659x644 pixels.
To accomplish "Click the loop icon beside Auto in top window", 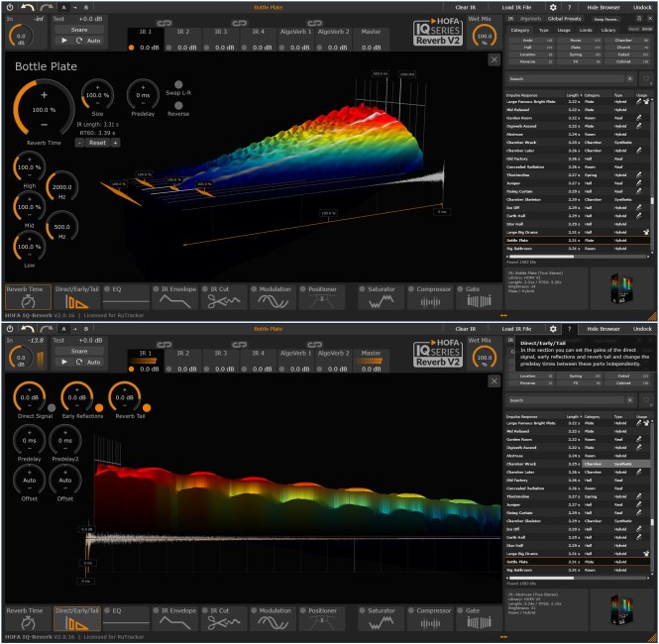I will (x=78, y=41).
